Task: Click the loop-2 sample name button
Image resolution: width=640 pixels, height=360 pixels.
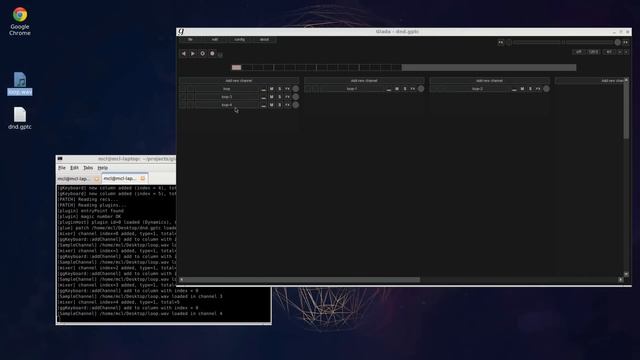Action: pyautogui.click(x=477, y=89)
